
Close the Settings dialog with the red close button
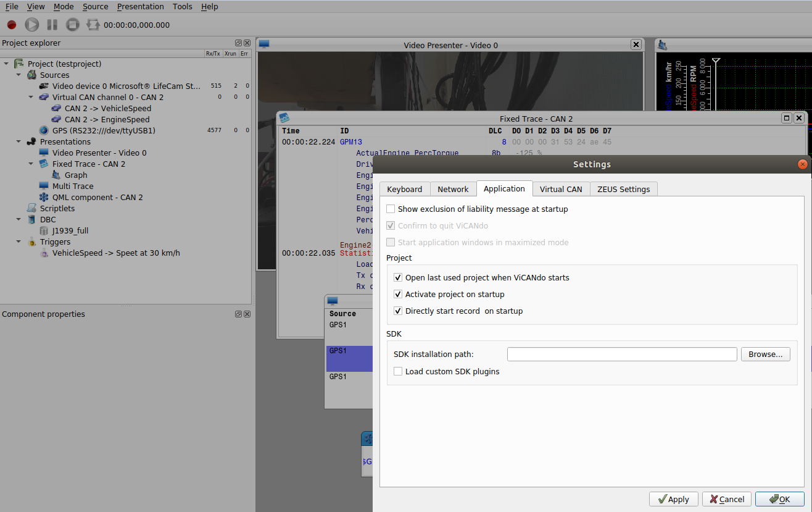pos(802,164)
